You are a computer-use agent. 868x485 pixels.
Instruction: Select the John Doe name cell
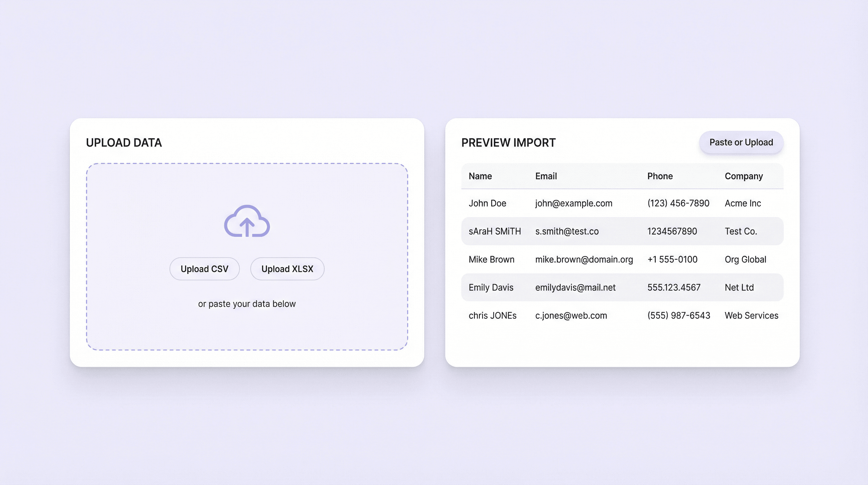coord(487,203)
